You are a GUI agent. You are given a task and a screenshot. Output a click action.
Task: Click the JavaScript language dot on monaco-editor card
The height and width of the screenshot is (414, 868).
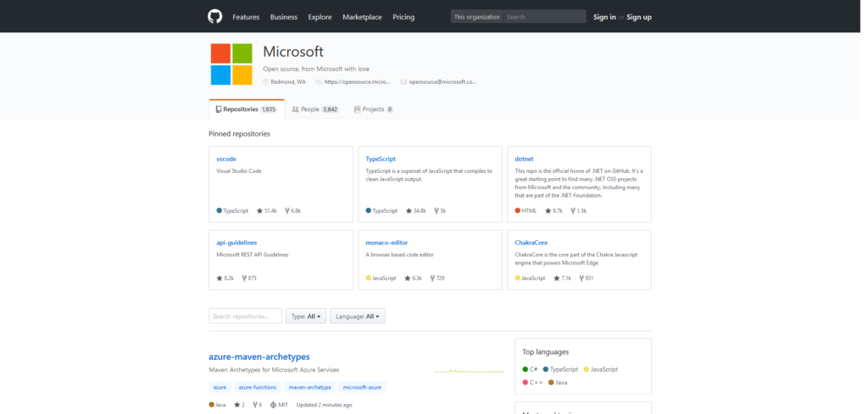(369, 277)
